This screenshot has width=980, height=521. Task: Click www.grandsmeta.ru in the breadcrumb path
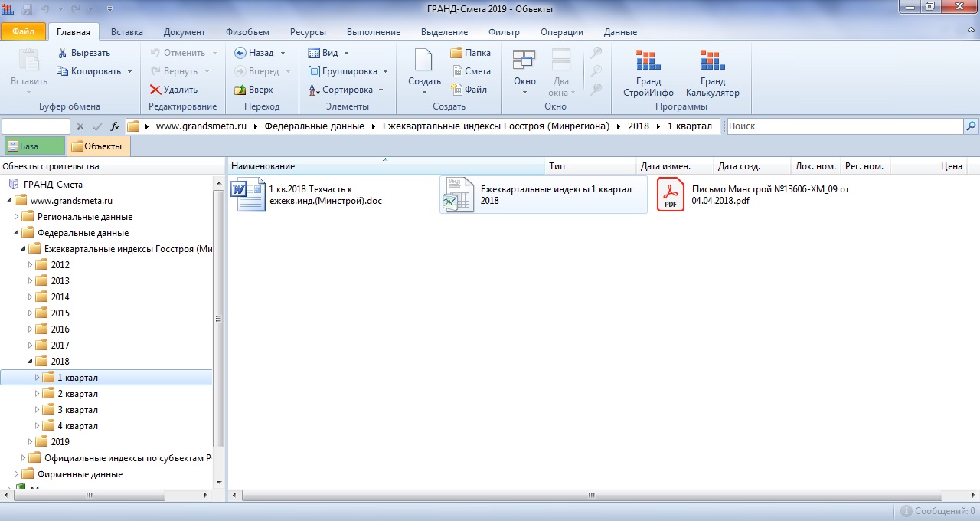[x=201, y=126]
